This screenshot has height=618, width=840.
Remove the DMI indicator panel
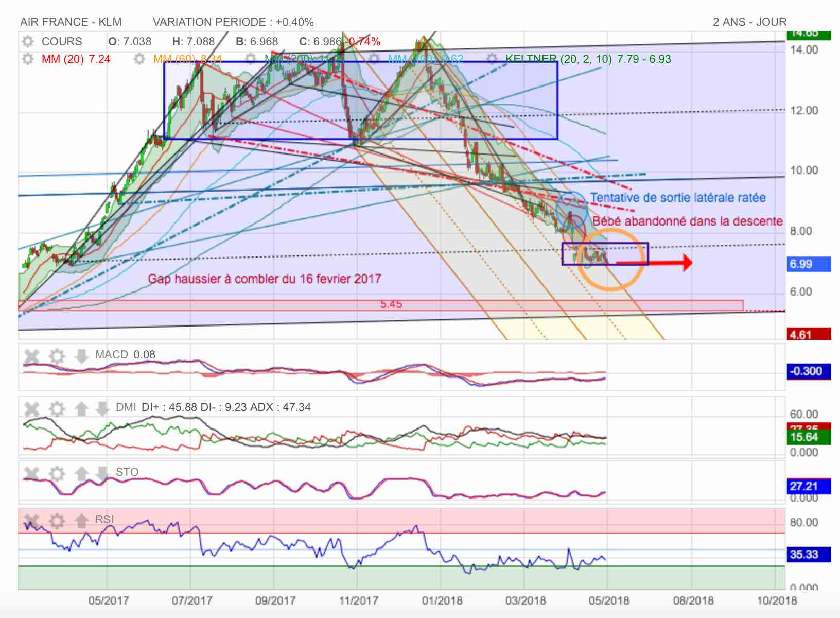[32, 408]
